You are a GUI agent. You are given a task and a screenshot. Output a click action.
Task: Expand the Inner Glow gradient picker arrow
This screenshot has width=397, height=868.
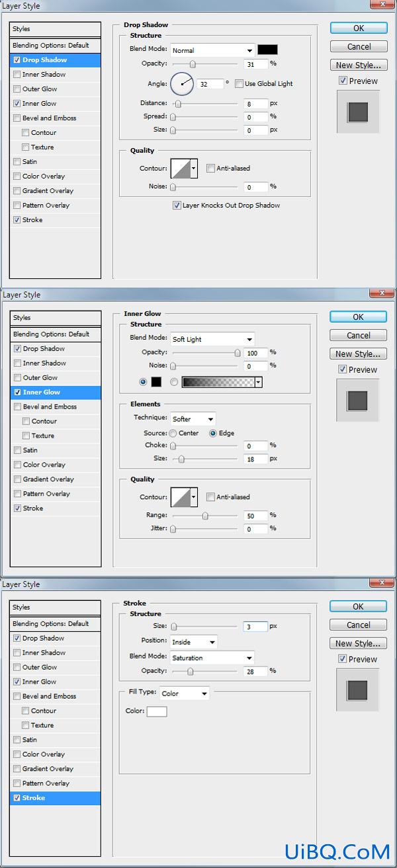pos(258,381)
